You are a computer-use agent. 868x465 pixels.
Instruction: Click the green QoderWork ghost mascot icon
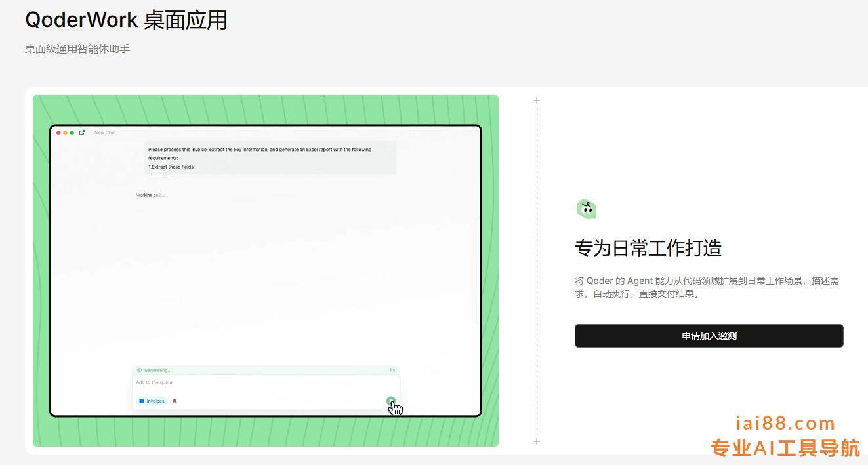pos(586,209)
